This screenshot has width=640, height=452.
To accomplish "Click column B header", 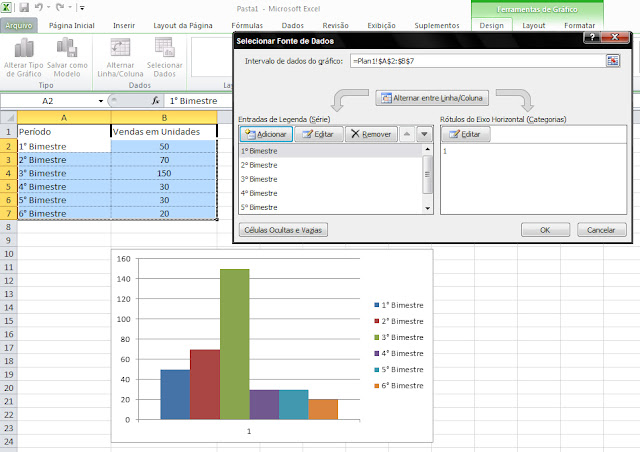I will point(164,118).
